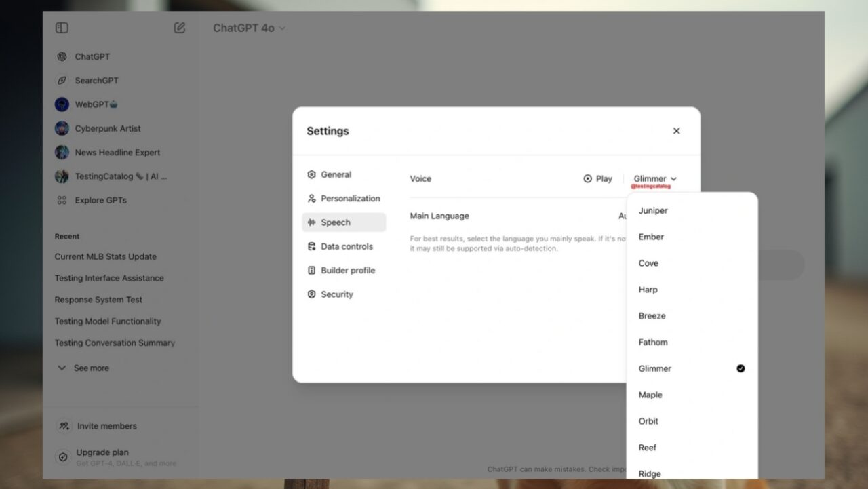Open the TestingCatalog GPT
This screenshot has height=489, width=868.
coord(121,176)
